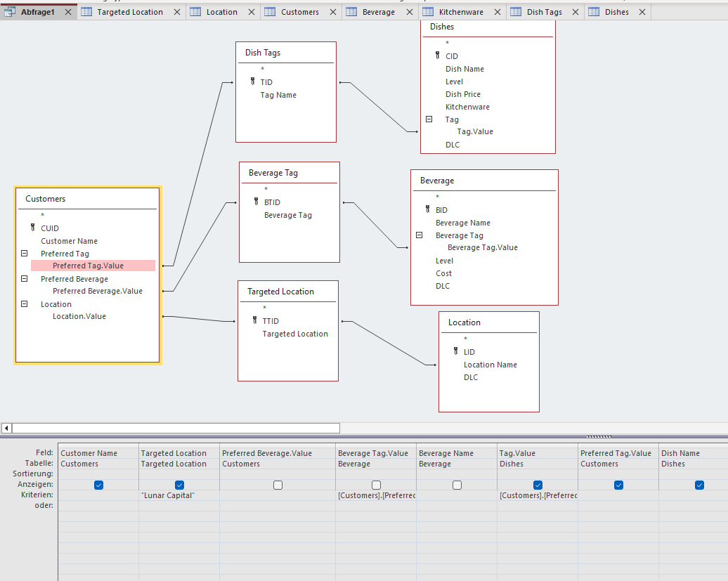Close the Beverage tab
The image size is (728, 581).
(x=410, y=12)
